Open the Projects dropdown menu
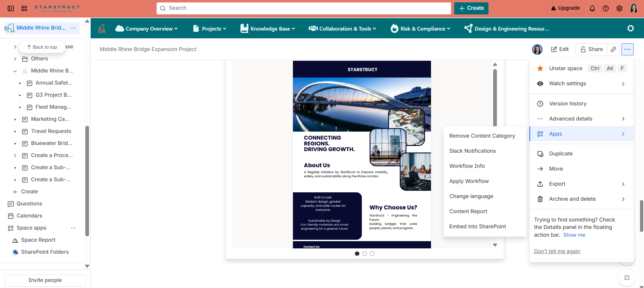644x288 pixels. click(210, 29)
